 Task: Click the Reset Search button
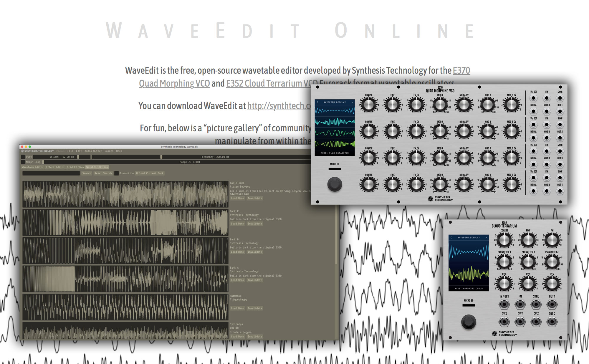coord(103,173)
